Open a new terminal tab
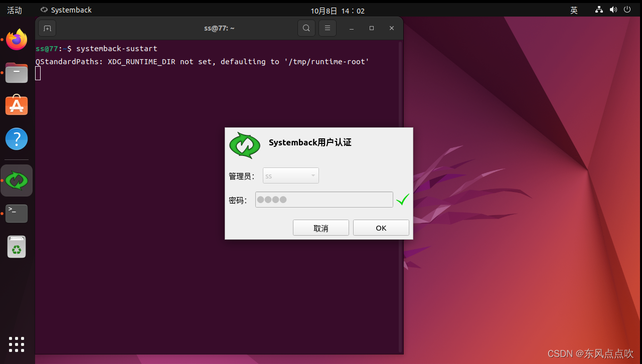Image resolution: width=642 pixels, height=364 pixels. (47, 28)
